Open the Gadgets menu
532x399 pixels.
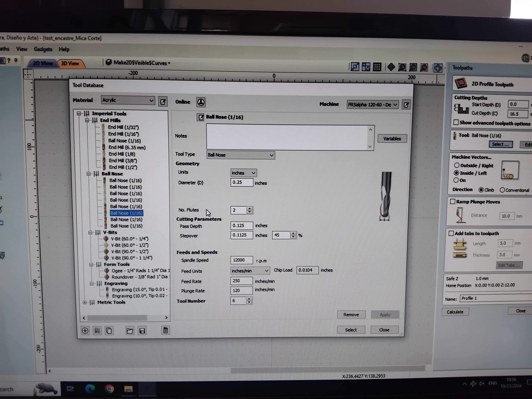click(43, 49)
